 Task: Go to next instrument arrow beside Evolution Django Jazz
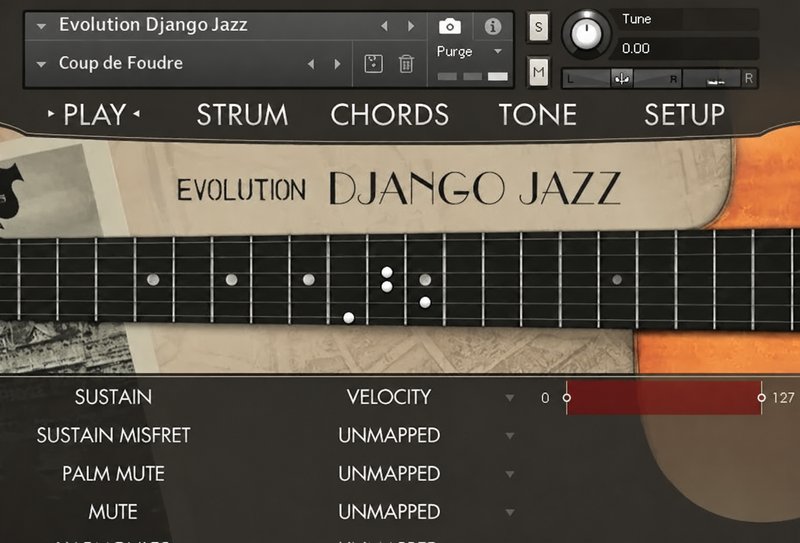pyautogui.click(x=411, y=26)
